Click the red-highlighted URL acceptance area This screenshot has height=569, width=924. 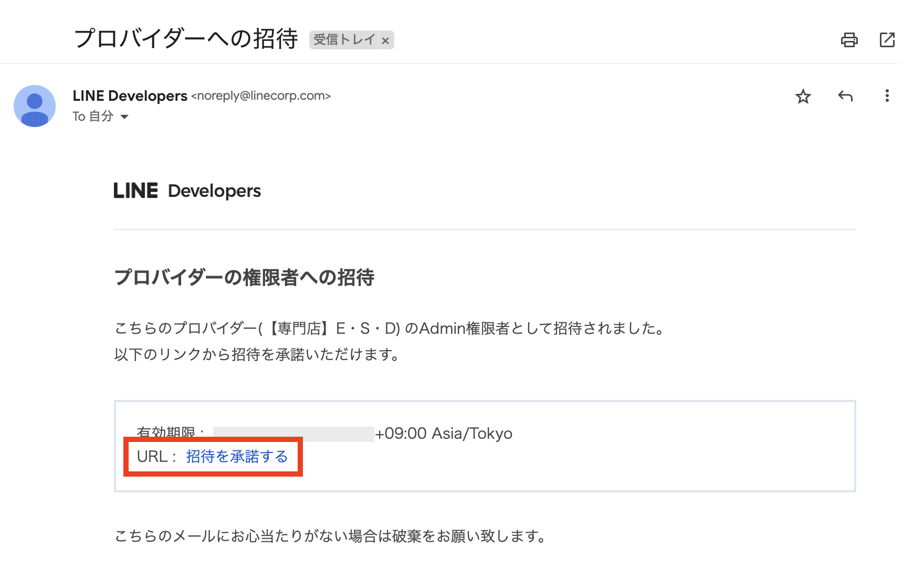click(x=213, y=457)
